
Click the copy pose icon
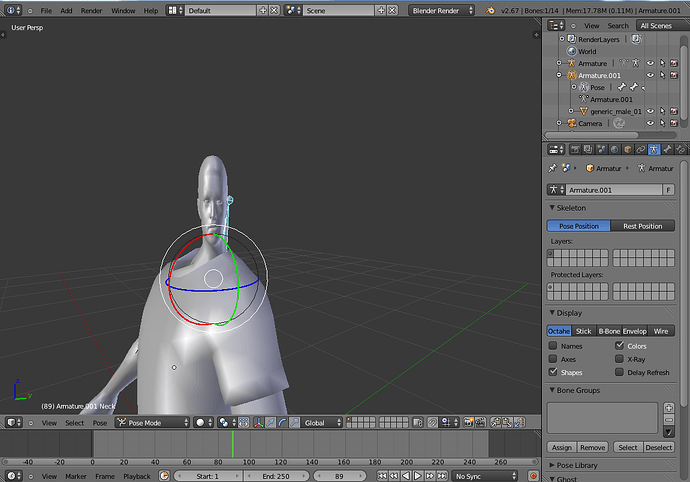[x=496, y=423]
